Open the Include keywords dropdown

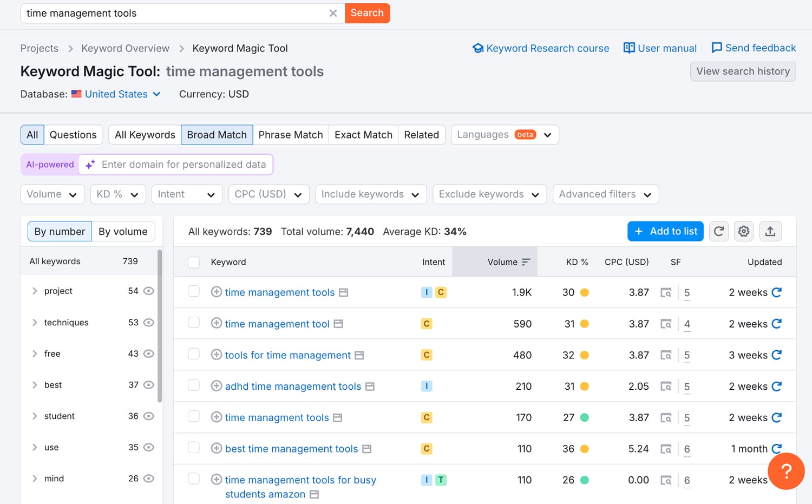pos(371,194)
